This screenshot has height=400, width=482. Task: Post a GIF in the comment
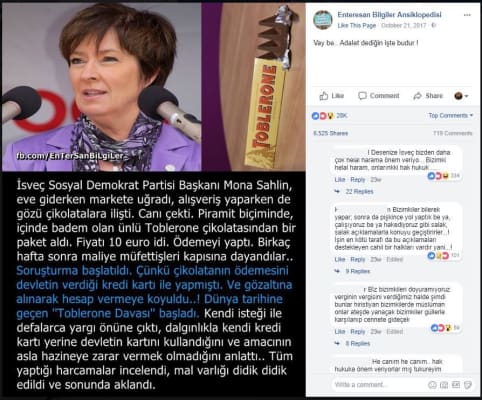pos(456,385)
